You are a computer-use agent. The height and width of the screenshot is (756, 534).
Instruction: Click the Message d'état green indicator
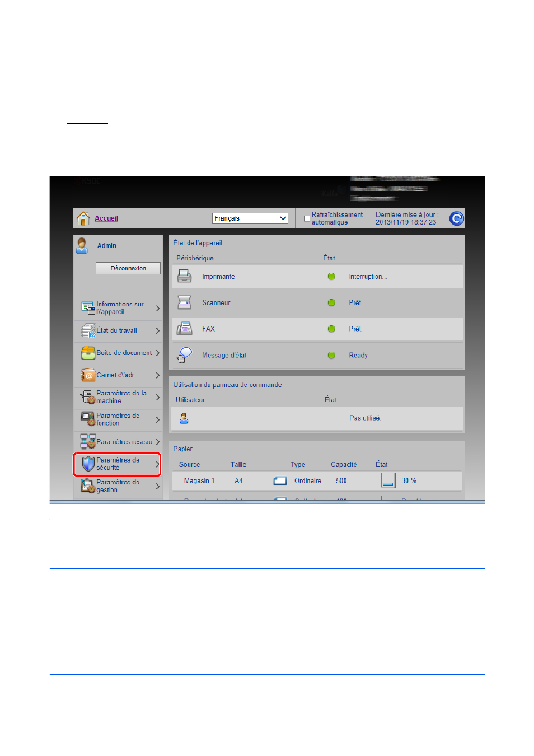[x=331, y=356]
